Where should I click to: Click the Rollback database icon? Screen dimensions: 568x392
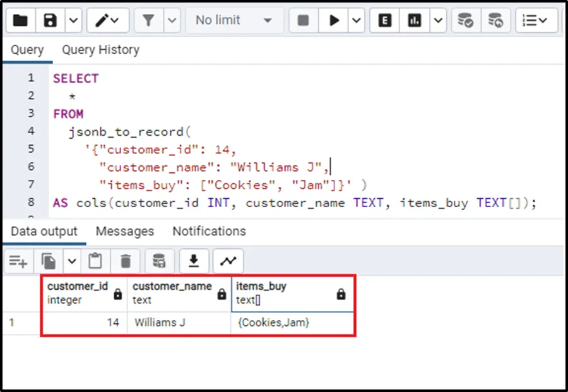coord(496,21)
